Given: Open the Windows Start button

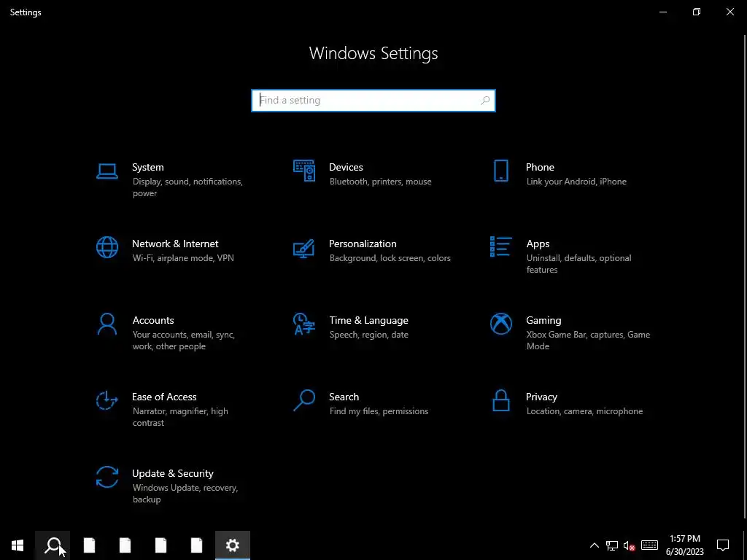Looking at the screenshot, I should [18, 545].
